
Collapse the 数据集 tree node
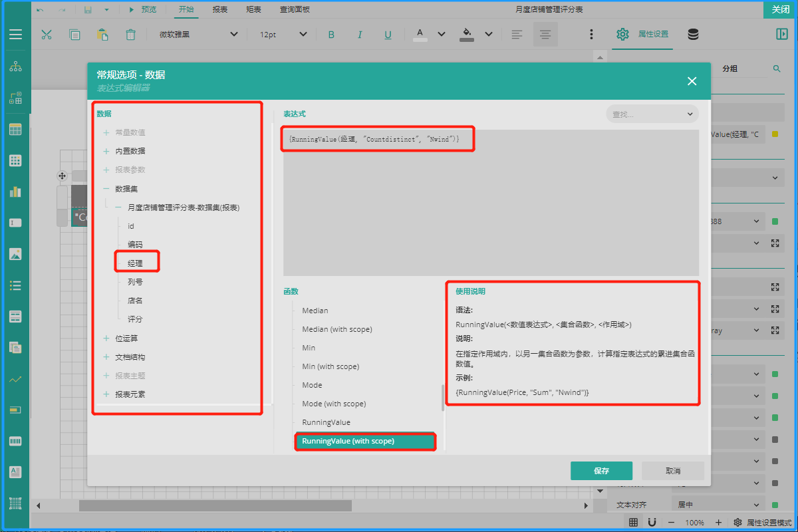tap(106, 189)
